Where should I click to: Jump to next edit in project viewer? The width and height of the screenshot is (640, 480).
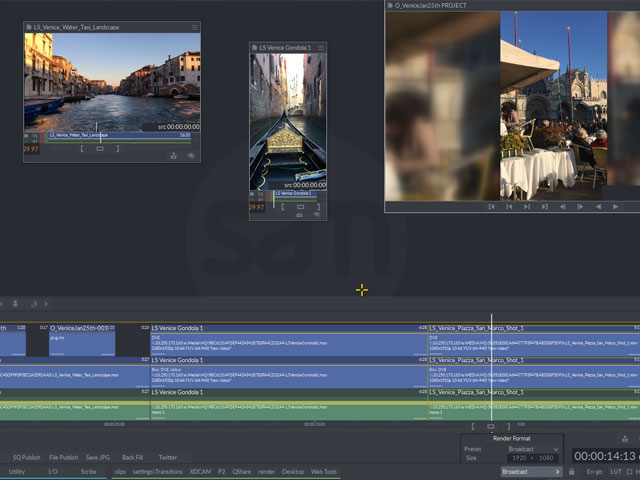(x=527, y=207)
